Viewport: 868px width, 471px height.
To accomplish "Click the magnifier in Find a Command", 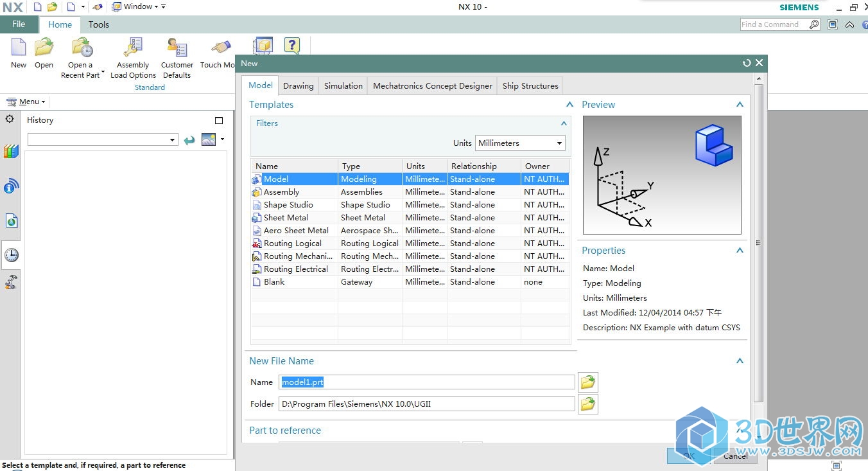I will pyautogui.click(x=814, y=24).
